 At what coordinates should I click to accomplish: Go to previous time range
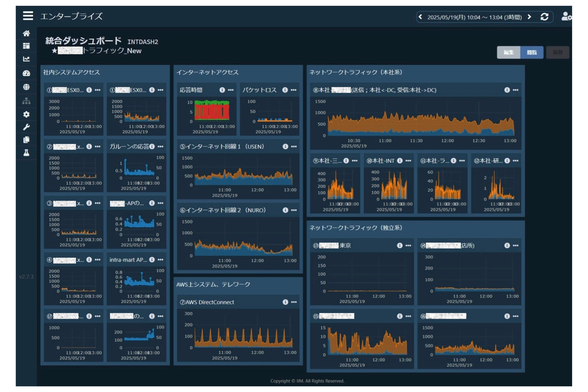(420, 17)
